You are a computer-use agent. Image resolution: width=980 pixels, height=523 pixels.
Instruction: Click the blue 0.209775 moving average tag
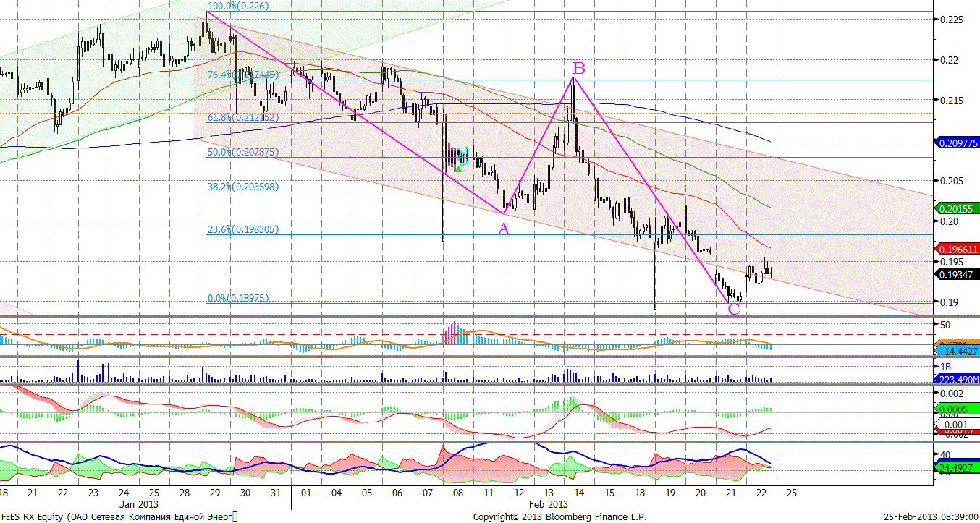tap(958, 143)
